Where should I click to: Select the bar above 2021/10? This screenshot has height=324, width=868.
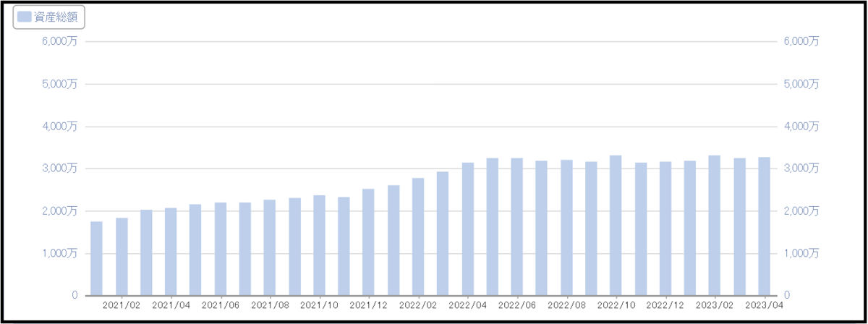(319, 245)
